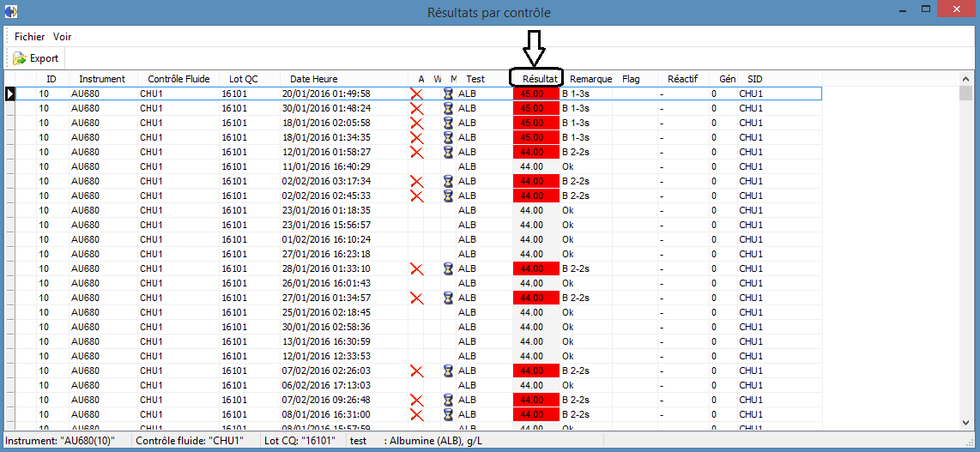This screenshot has width=980, height=452.
Task: Open the Fichier menu
Action: (x=29, y=37)
